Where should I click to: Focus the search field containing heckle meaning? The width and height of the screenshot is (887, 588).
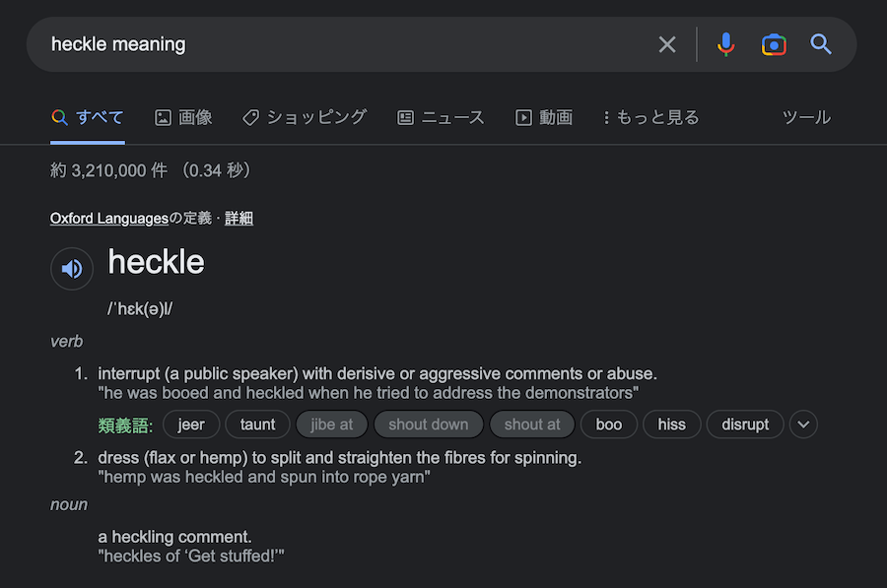pyautogui.click(x=345, y=44)
